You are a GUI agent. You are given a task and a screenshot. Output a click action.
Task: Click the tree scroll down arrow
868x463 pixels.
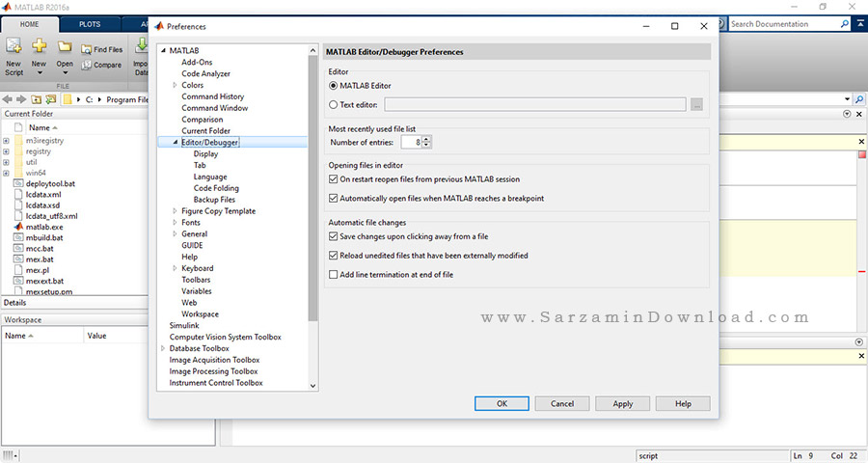[x=312, y=386]
